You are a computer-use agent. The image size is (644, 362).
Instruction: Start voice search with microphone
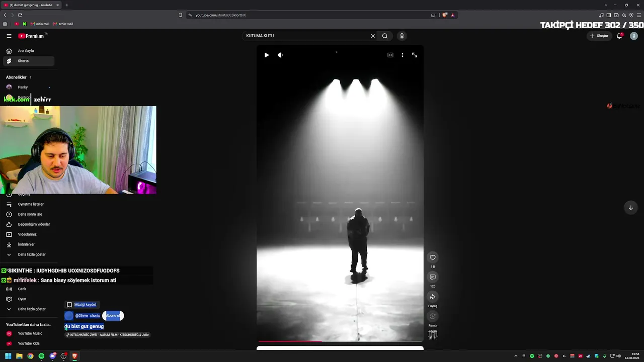pos(401,36)
